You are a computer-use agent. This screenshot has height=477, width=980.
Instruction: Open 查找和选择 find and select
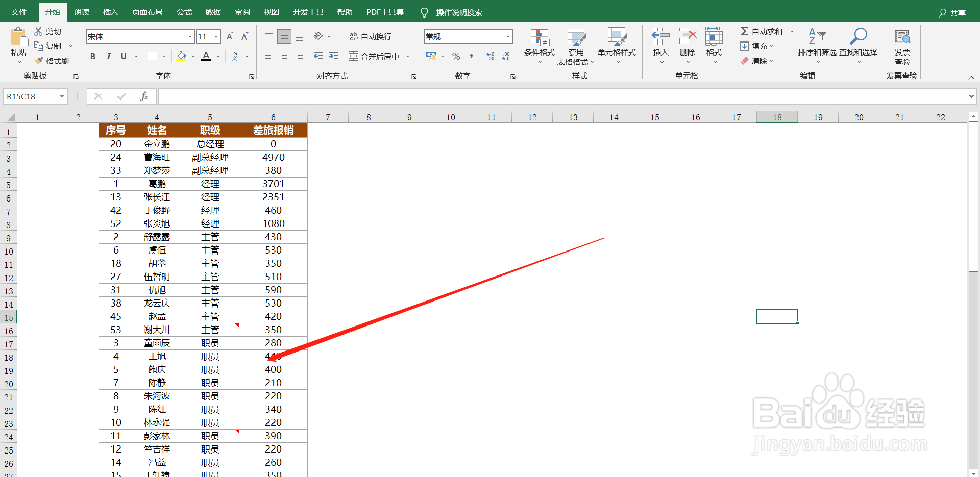[x=859, y=45]
